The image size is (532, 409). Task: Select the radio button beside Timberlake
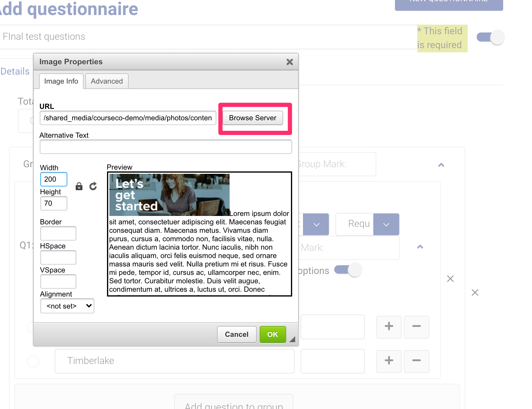coord(33,361)
